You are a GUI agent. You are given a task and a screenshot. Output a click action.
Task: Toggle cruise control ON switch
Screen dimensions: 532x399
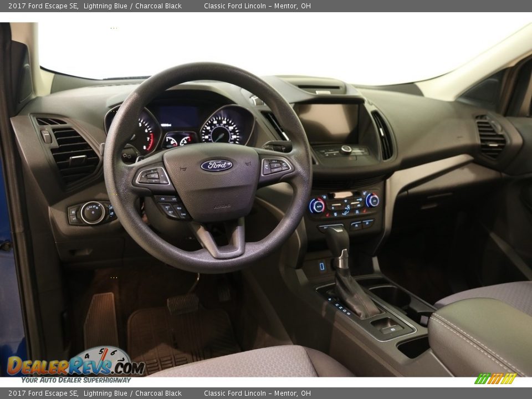coord(162,198)
